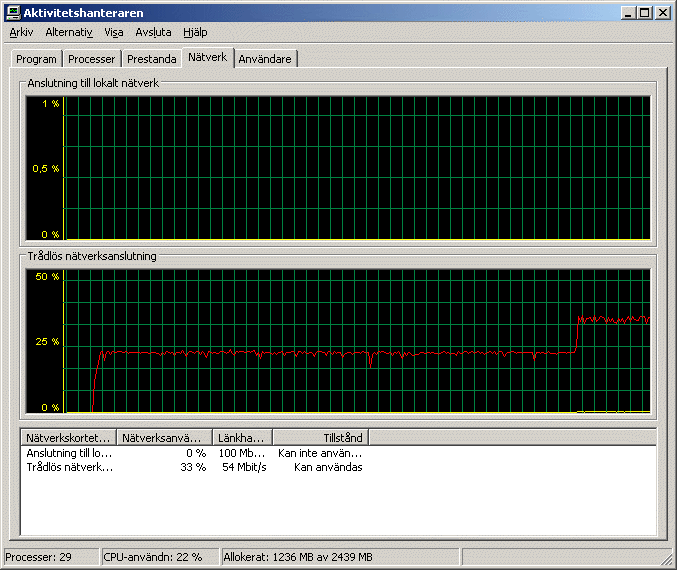Switch to the Program tab
Image resolution: width=677 pixels, height=570 pixels.
[x=36, y=60]
